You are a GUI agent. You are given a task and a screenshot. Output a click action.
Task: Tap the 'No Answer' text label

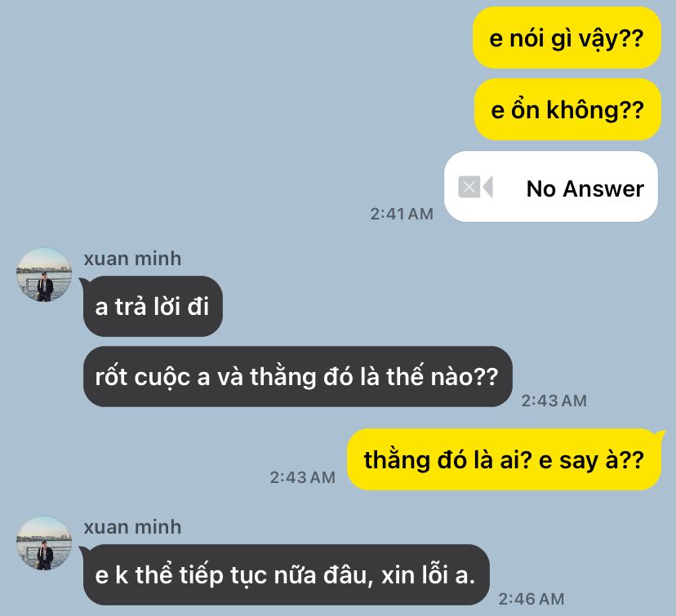tap(585, 188)
